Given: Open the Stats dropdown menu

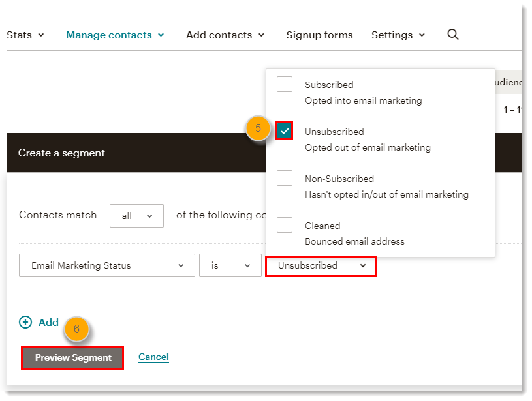Looking at the screenshot, I should 25,35.
